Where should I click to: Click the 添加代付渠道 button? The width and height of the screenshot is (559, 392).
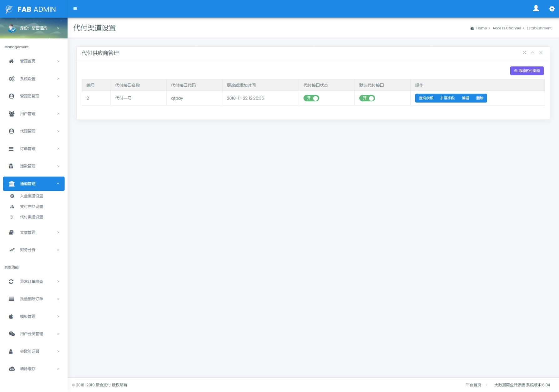point(527,71)
